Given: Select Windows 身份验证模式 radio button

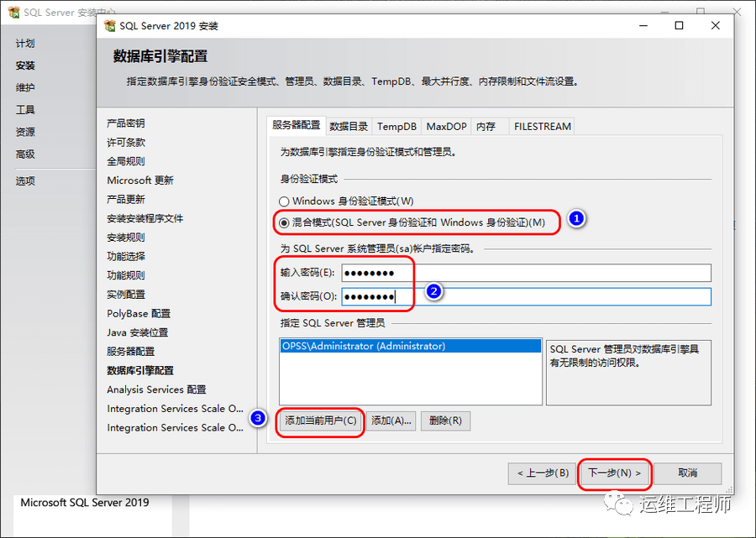Looking at the screenshot, I should (x=284, y=201).
